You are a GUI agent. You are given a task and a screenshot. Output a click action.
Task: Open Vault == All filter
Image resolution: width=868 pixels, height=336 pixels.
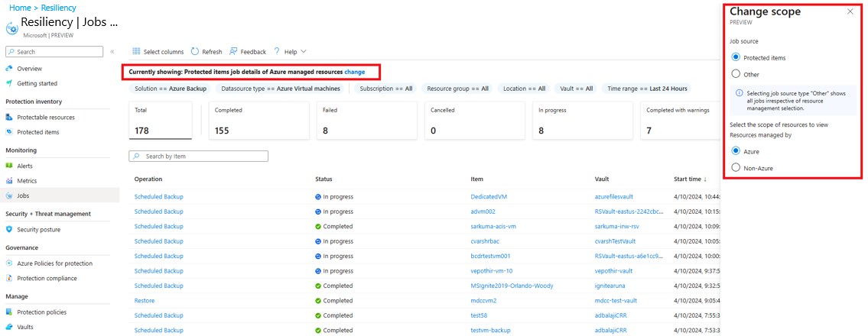click(577, 89)
